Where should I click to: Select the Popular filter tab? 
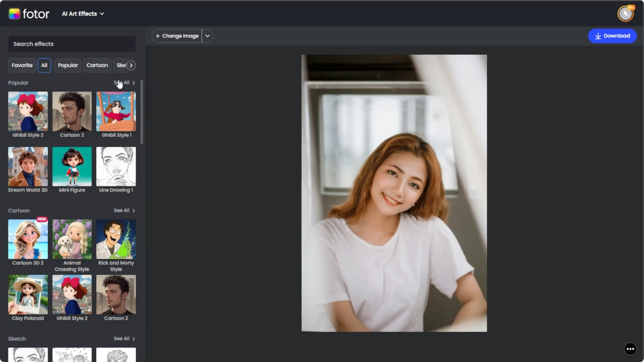click(x=68, y=65)
